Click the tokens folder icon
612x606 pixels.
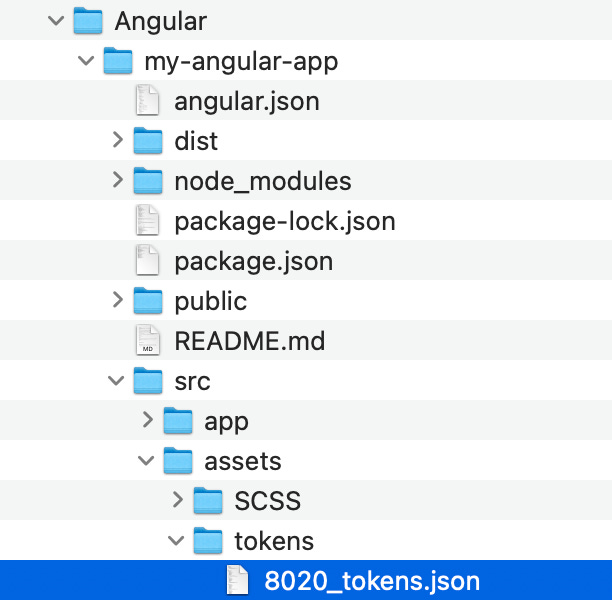point(208,540)
